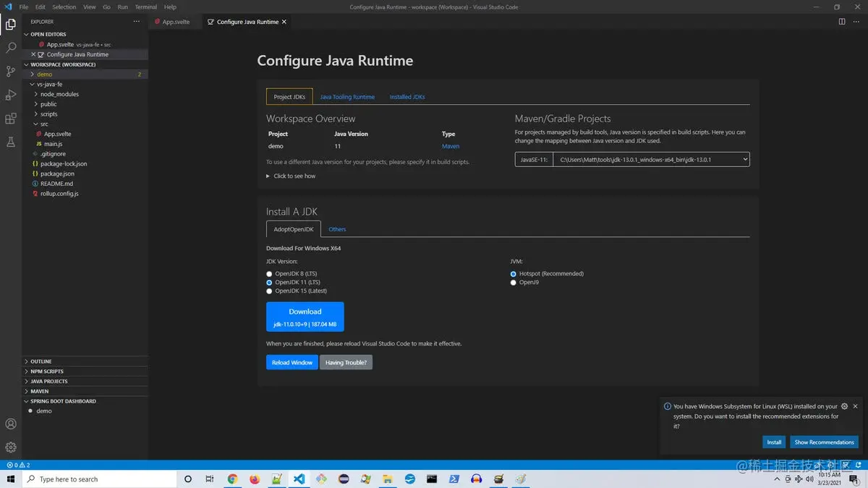868x488 pixels.
Task: Open the Extensions view icon
Action: (11, 119)
